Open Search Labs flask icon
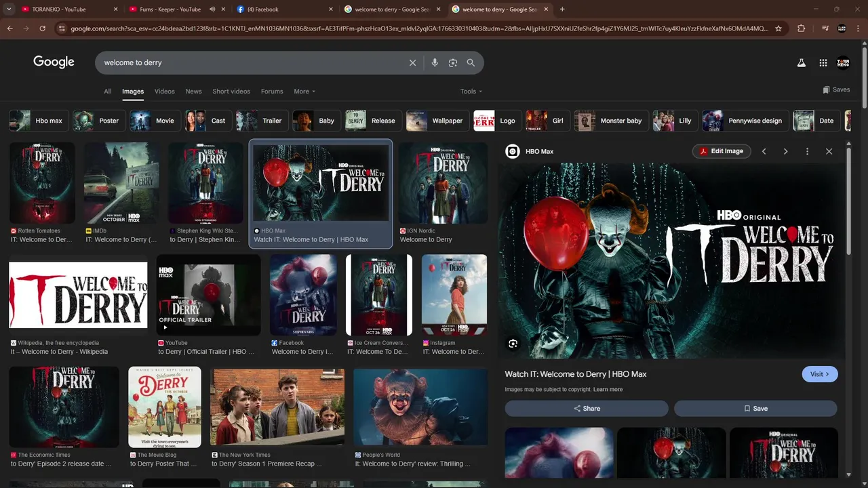Viewport: 868px width, 488px height. click(801, 62)
